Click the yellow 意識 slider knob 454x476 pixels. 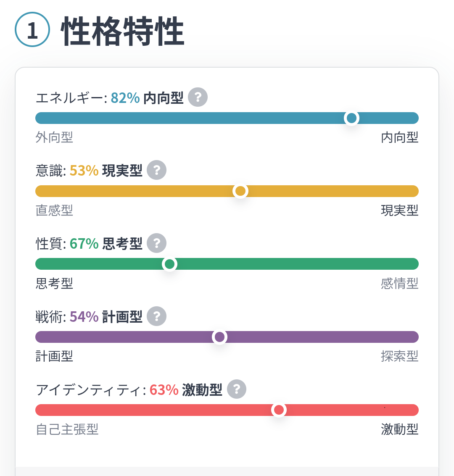[x=240, y=191]
